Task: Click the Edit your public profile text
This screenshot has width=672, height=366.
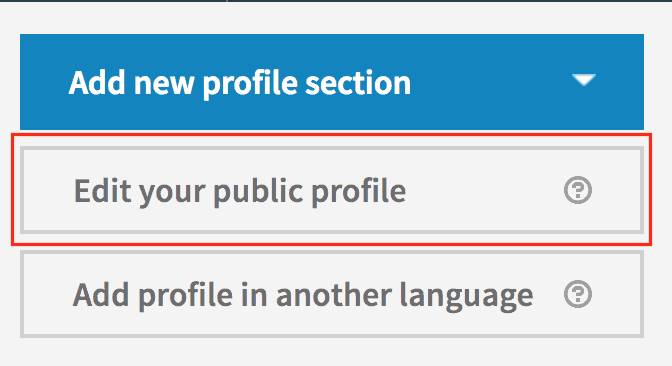Action: click(x=240, y=192)
